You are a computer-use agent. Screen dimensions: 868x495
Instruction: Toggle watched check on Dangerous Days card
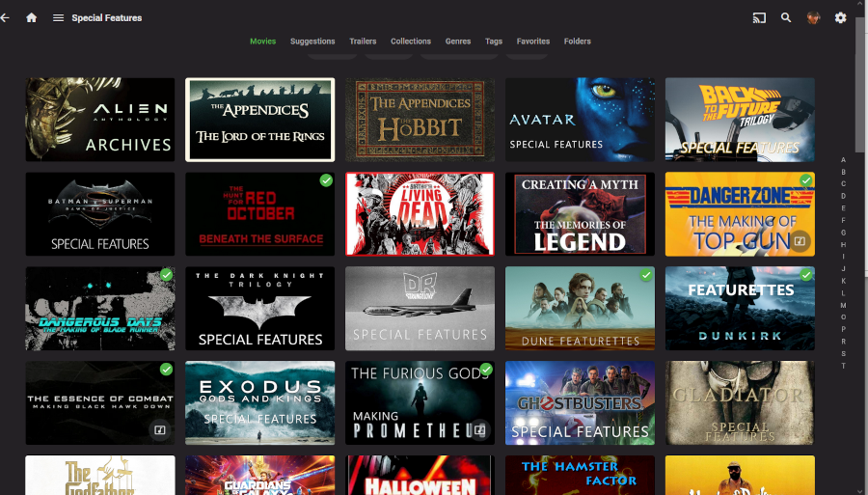pos(166,275)
